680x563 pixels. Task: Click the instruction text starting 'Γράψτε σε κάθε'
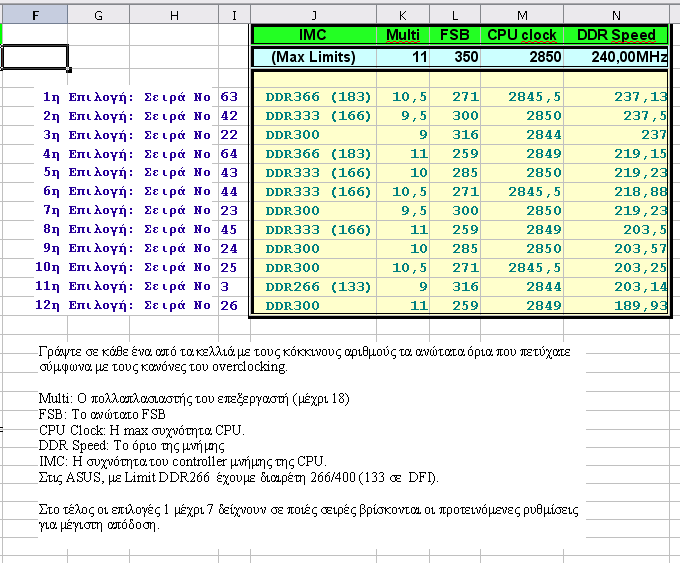coord(304,359)
